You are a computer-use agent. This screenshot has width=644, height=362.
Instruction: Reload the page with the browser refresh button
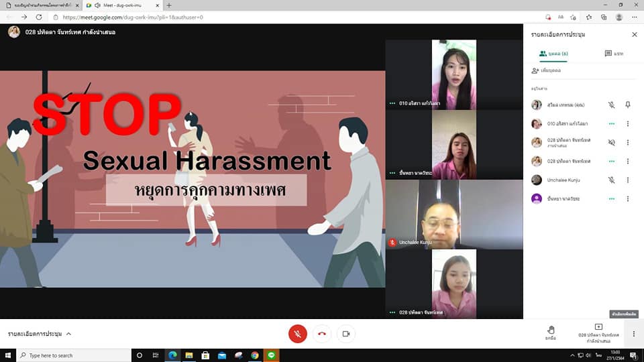click(x=40, y=17)
